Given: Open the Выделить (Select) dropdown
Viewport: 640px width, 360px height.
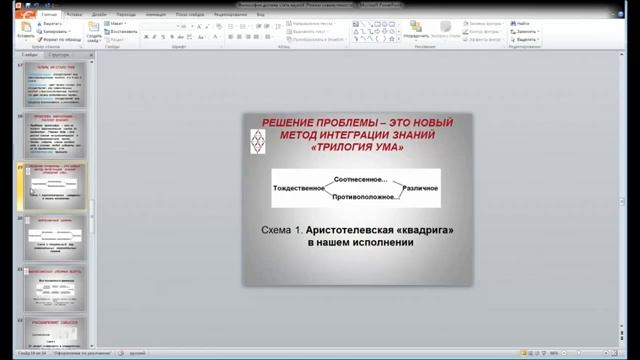Looking at the screenshot, I should [525, 40].
